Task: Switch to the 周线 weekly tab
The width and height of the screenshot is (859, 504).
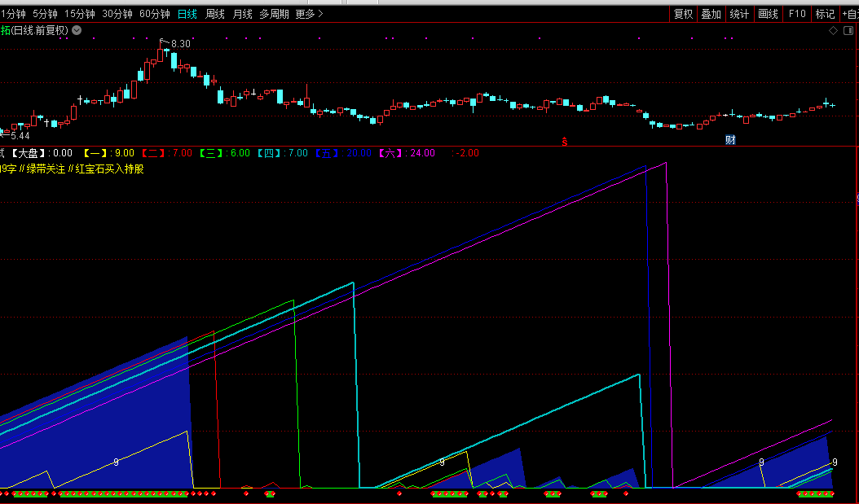Action: [x=215, y=14]
